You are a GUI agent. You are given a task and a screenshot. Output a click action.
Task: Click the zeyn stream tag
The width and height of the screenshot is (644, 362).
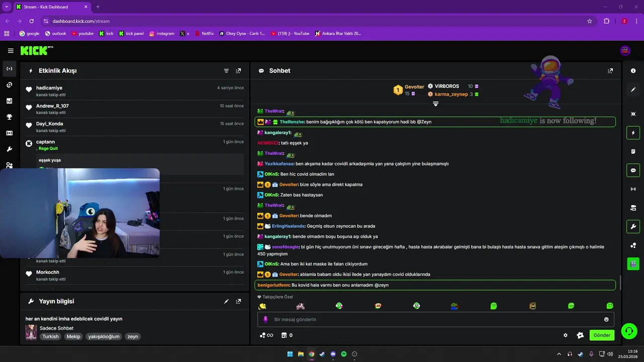coord(132,336)
